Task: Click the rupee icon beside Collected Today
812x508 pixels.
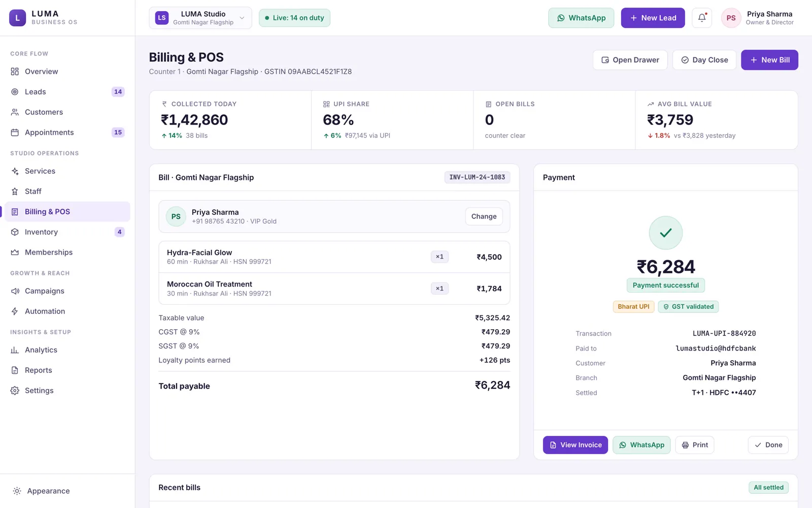Action: (x=164, y=104)
